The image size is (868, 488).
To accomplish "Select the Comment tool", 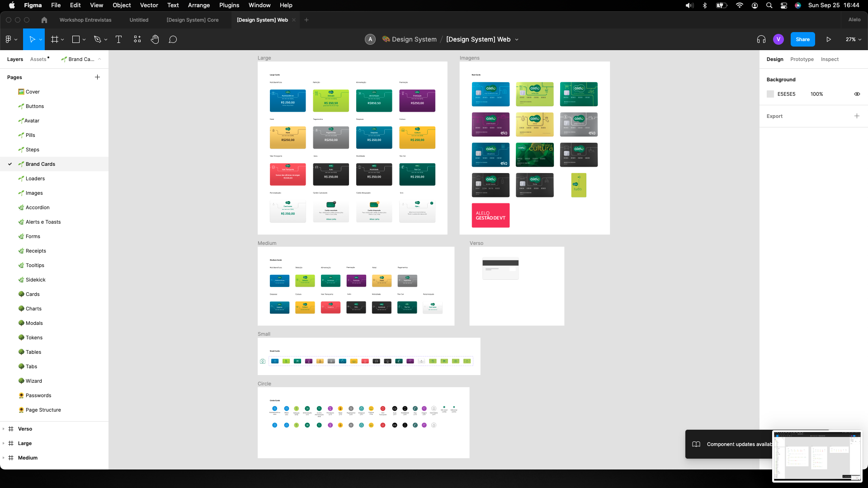I will [173, 39].
